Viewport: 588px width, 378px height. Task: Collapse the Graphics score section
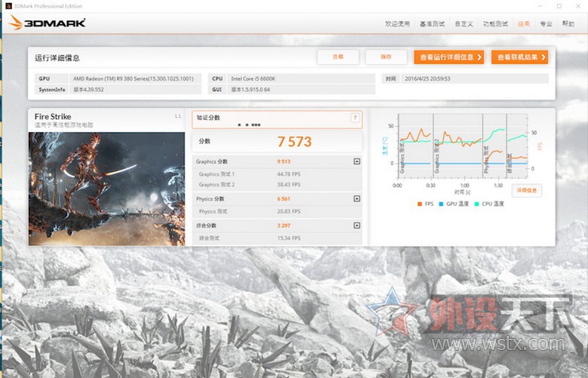(357, 161)
